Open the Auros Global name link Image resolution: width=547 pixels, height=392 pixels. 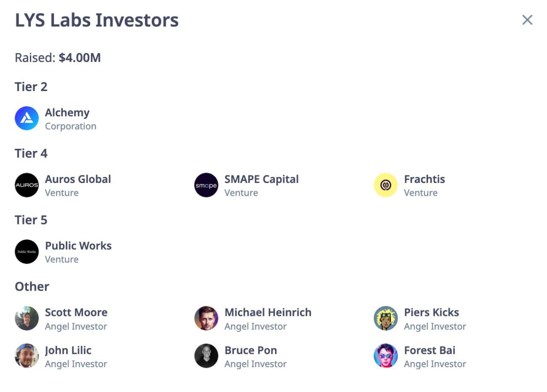[78, 179]
